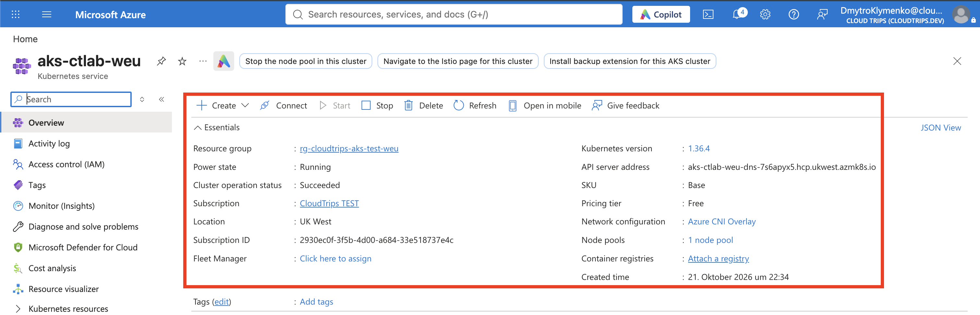Pin aks-ctlab-weu to dashboard
980x315 pixels.
161,61
